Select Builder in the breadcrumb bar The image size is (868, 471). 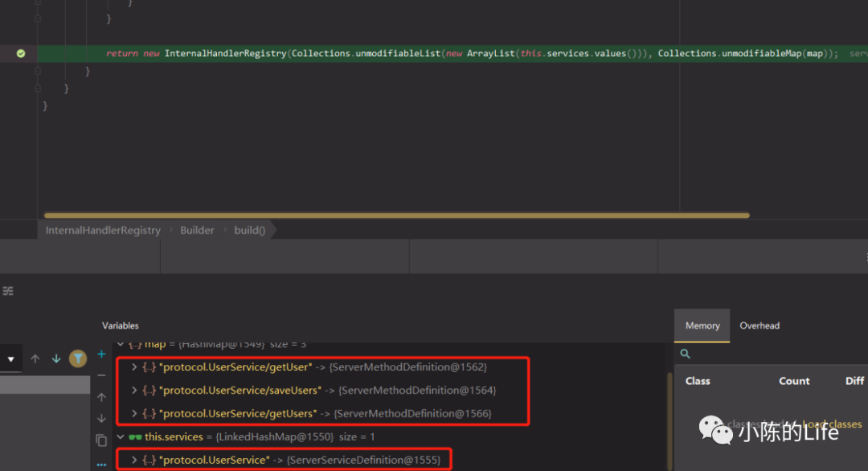tap(197, 230)
